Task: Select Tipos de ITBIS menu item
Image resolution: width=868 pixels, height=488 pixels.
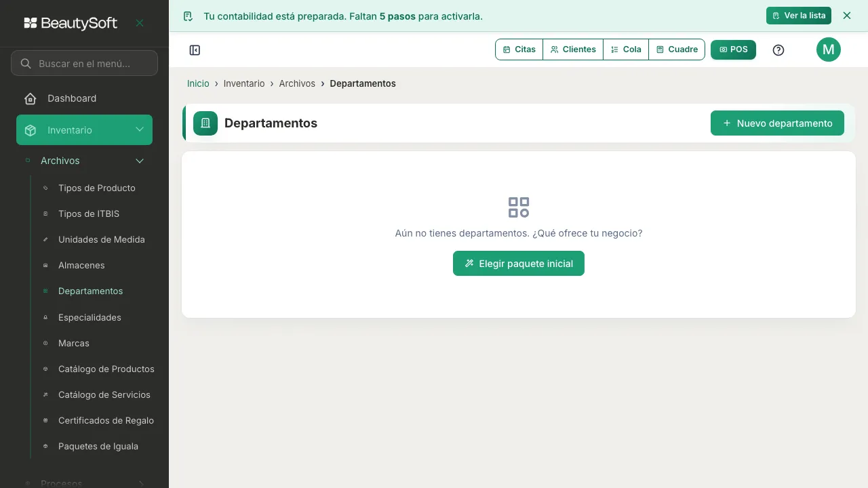Action: (89, 214)
